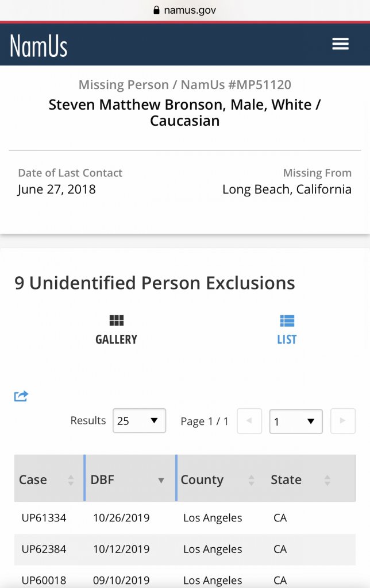The height and width of the screenshot is (588, 370).
Task: Click the lock icon in address bar
Action: 156,10
